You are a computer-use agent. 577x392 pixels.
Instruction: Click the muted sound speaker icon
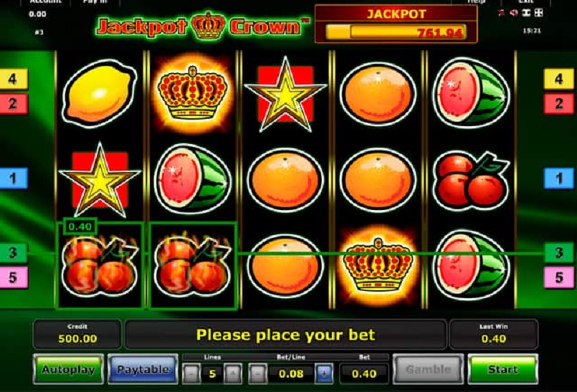[x=514, y=13]
